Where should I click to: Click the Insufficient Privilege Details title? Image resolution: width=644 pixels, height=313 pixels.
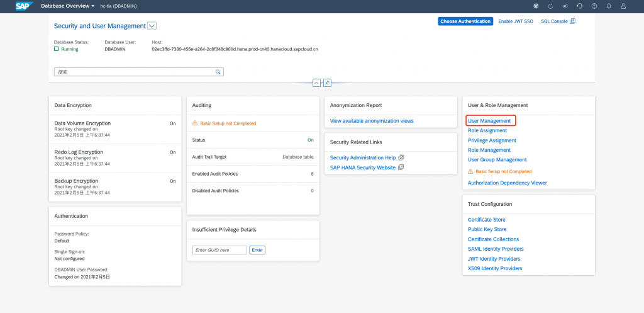point(225,229)
